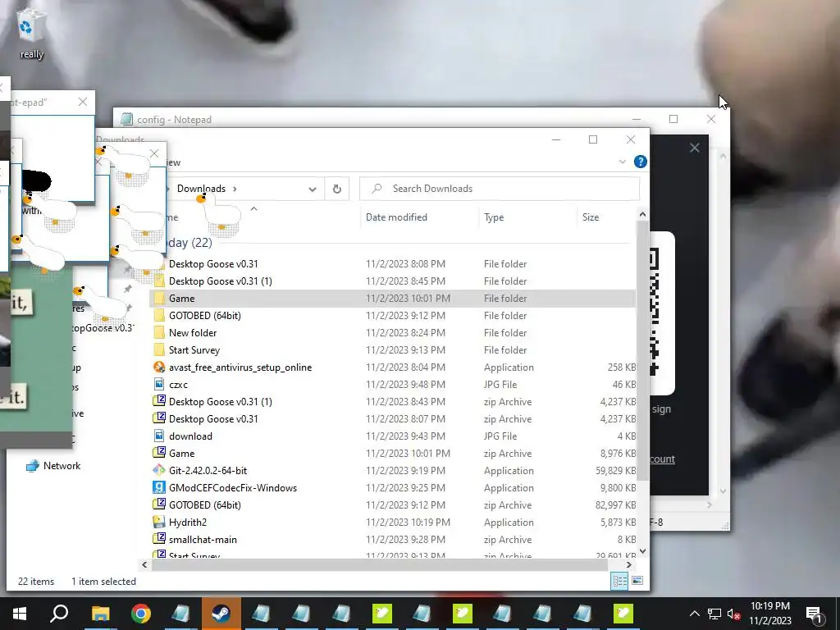
Task: Open the address bar history dropdown
Action: pyautogui.click(x=313, y=189)
